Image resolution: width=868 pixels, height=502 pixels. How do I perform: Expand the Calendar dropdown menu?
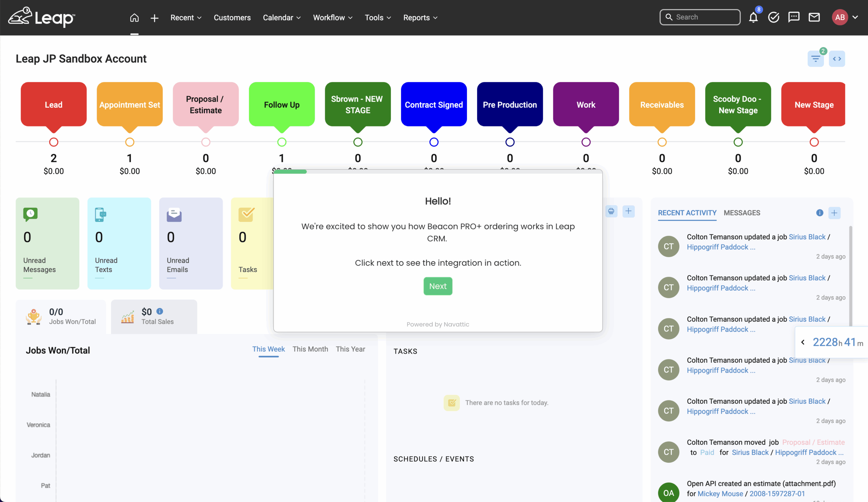point(282,18)
